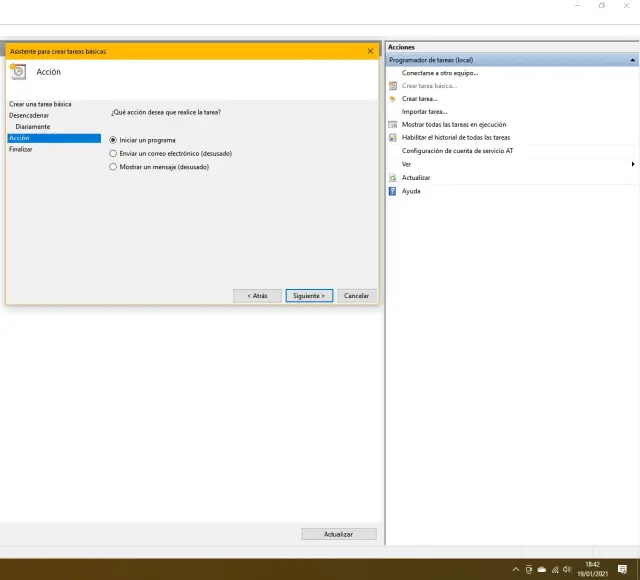
Task: Click the Habilitar el historial icon
Action: [x=393, y=138]
